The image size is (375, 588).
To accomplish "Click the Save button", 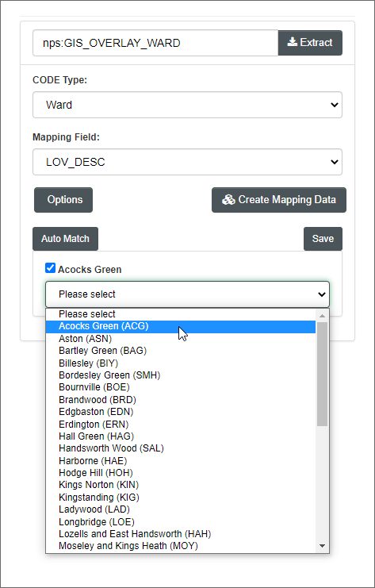I will coord(323,239).
